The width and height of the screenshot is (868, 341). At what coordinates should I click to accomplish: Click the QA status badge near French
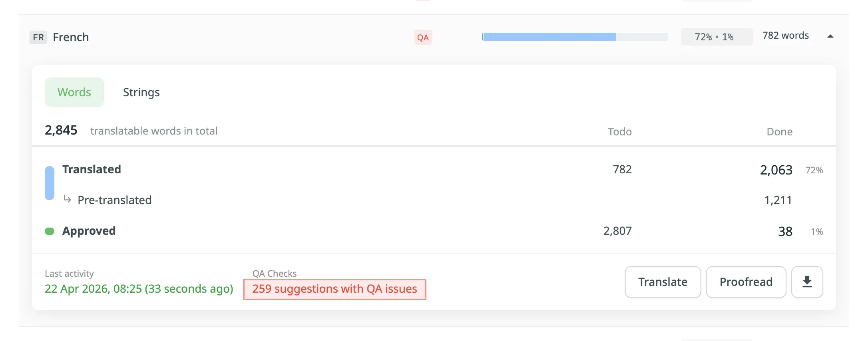[x=422, y=37]
